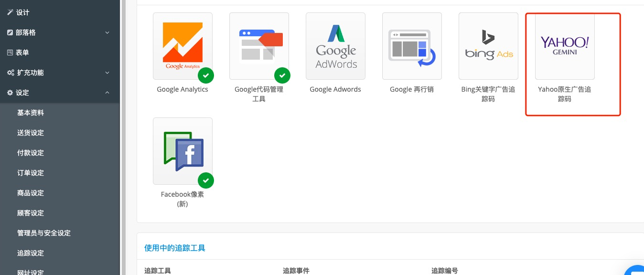Open the Google Analytics tracking tool icon
Image resolution: width=644 pixels, height=275 pixels.
click(182, 46)
